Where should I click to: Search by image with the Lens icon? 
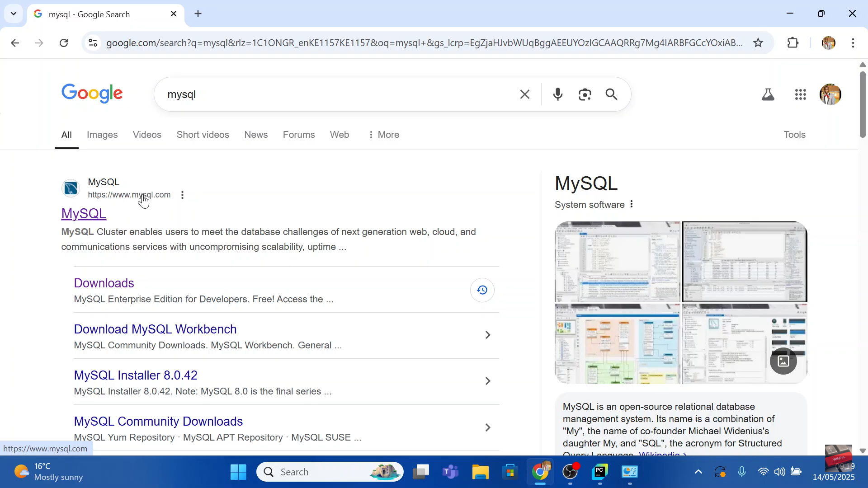tap(585, 94)
